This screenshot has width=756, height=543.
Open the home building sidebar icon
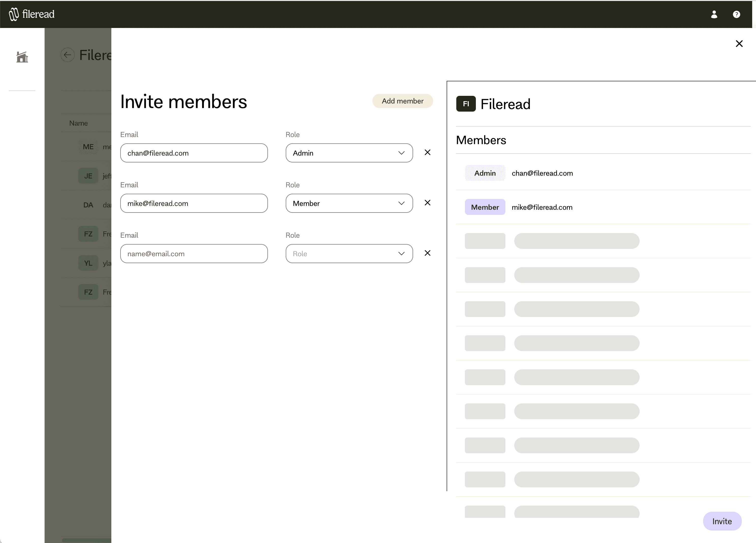click(x=22, y=57)
